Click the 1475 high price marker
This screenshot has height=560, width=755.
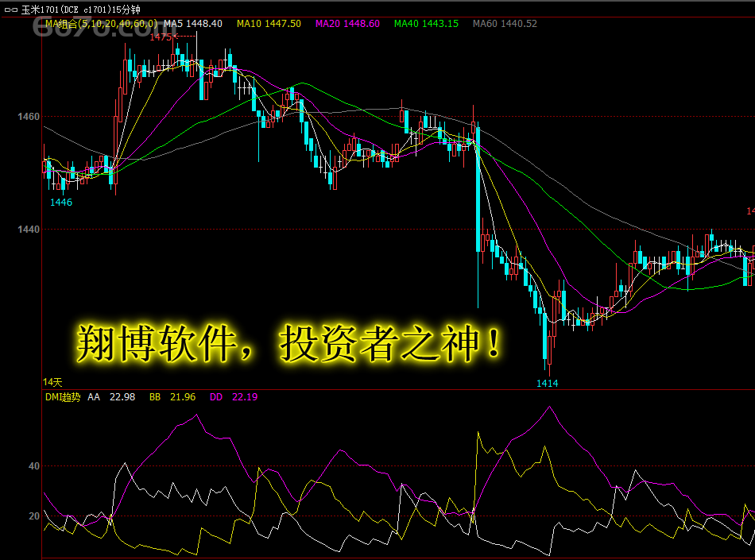161,37
